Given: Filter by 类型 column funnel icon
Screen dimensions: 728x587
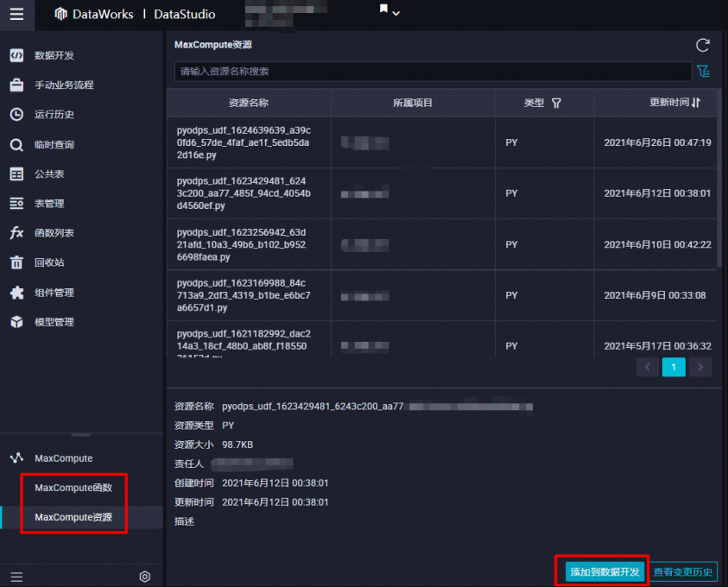Looking at the screenshot, I should tap(556, 103).
